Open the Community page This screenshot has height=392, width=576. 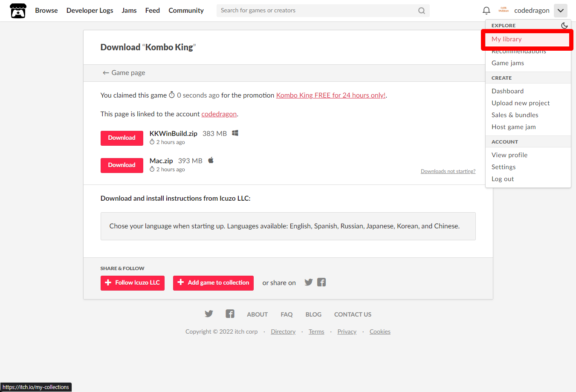pos(186,11)
